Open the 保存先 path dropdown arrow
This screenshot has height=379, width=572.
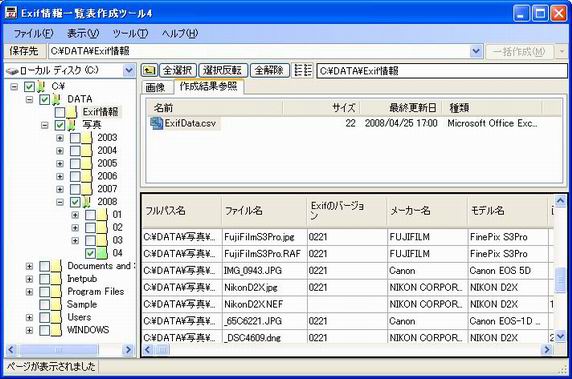point(476,51)
